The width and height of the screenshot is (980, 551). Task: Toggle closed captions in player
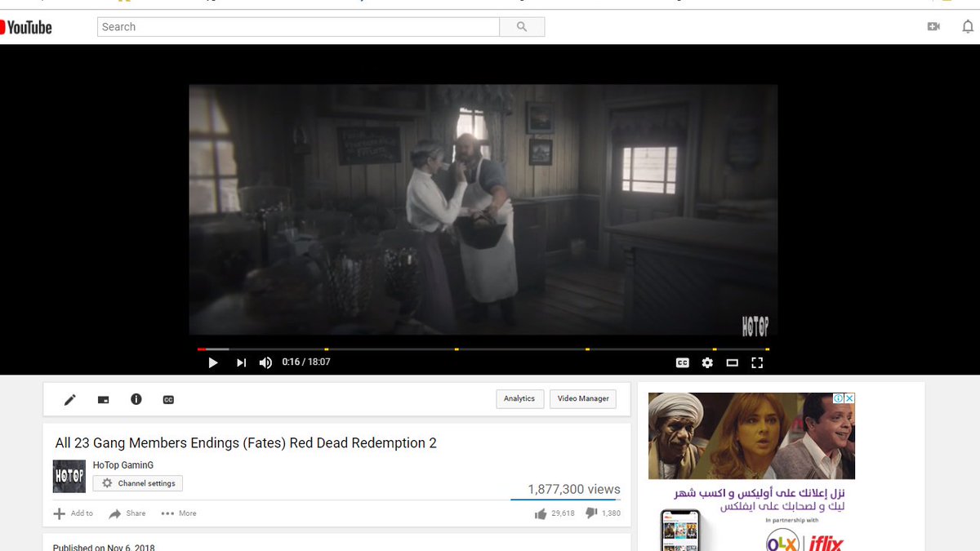(x=683, y=362)
